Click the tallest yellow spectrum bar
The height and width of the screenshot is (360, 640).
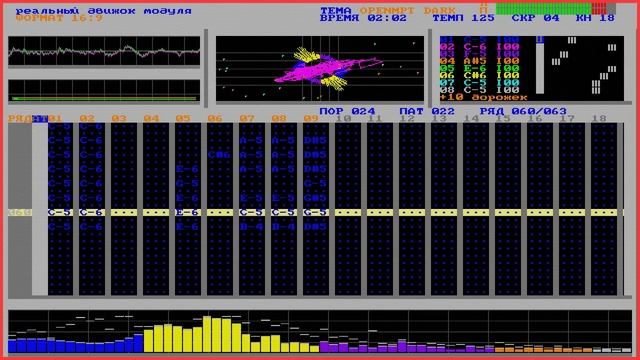(x=207, y=334)
